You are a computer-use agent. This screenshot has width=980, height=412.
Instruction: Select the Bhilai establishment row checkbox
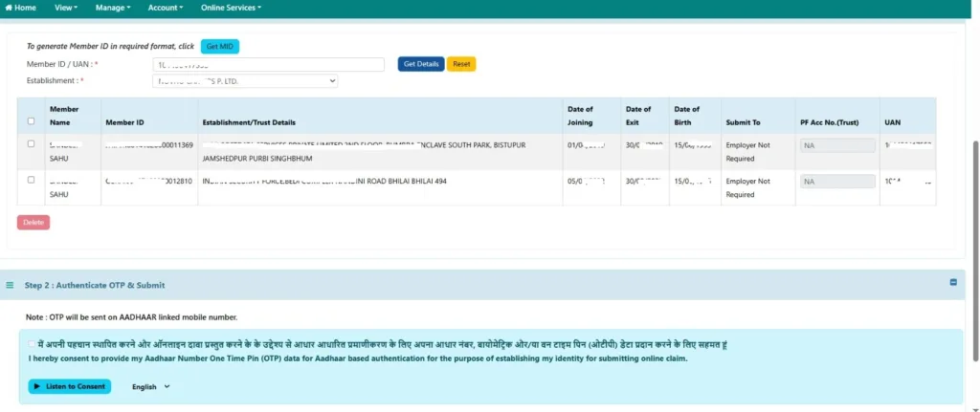[x=32, y=180]
